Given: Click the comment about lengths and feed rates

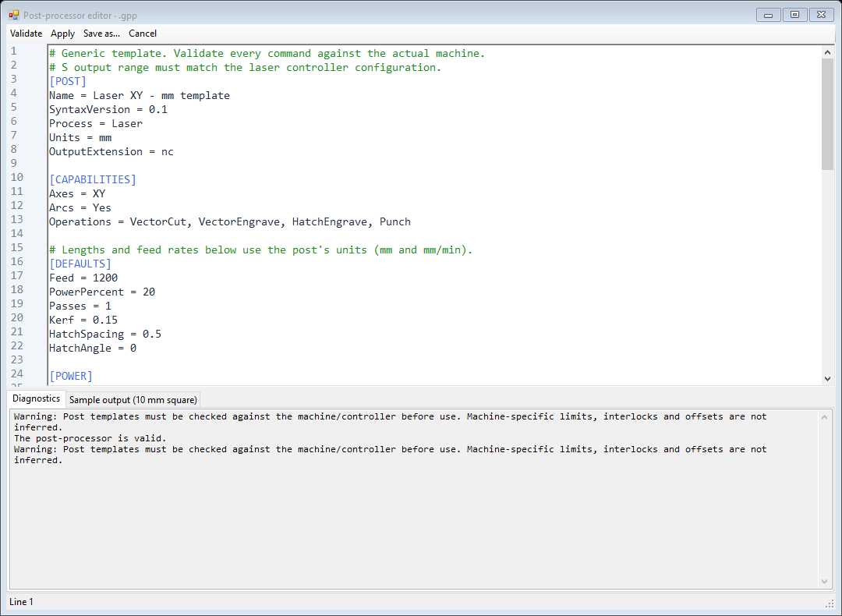Looking at the screenshot, I should pyautogui.click(x=261, y=250).
